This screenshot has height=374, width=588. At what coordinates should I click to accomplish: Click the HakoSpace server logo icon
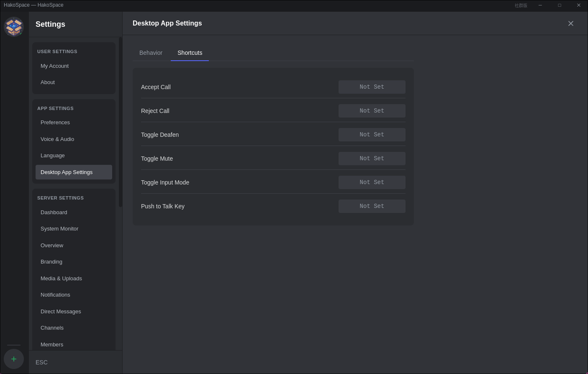tap(14, 27)
